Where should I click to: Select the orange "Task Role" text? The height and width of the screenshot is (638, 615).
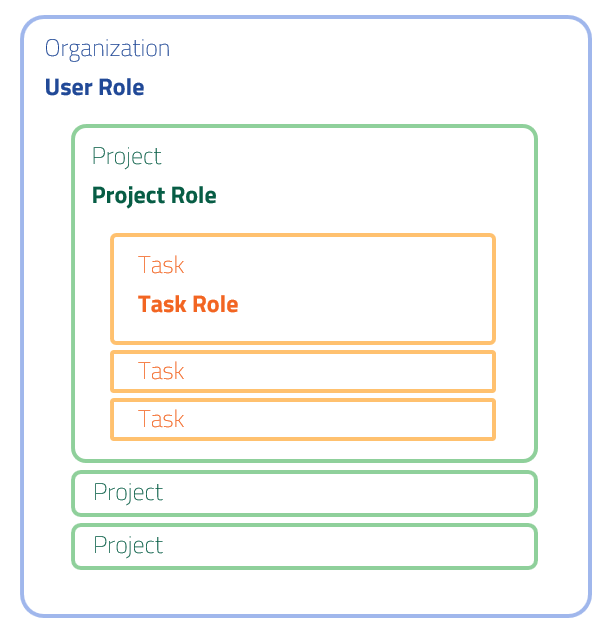(x=188, y=304)
